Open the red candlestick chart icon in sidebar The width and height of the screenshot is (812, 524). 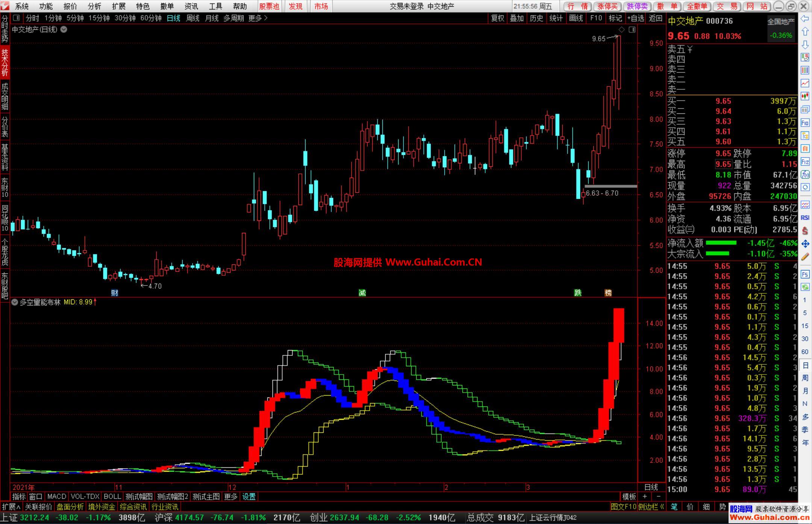coord(805,96)
